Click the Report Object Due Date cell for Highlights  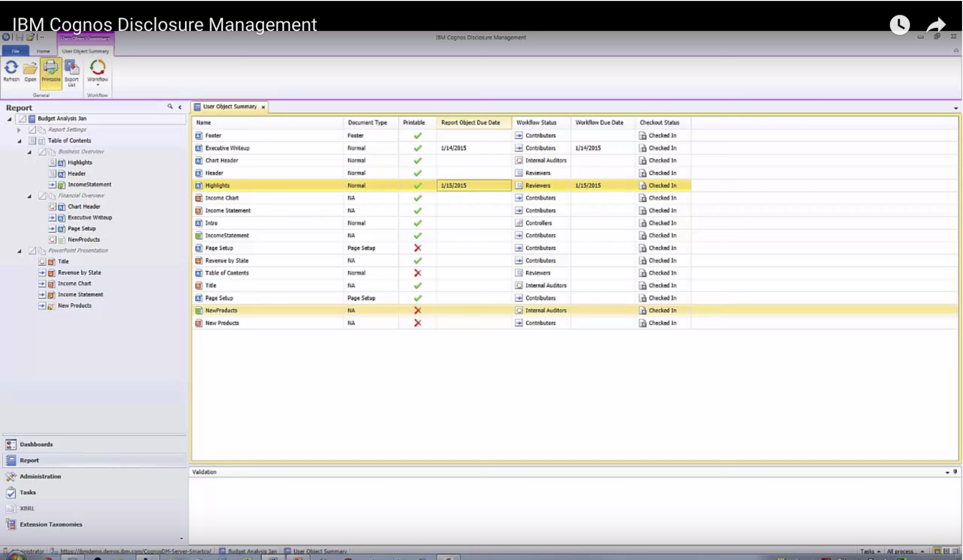tap(473, 185)
